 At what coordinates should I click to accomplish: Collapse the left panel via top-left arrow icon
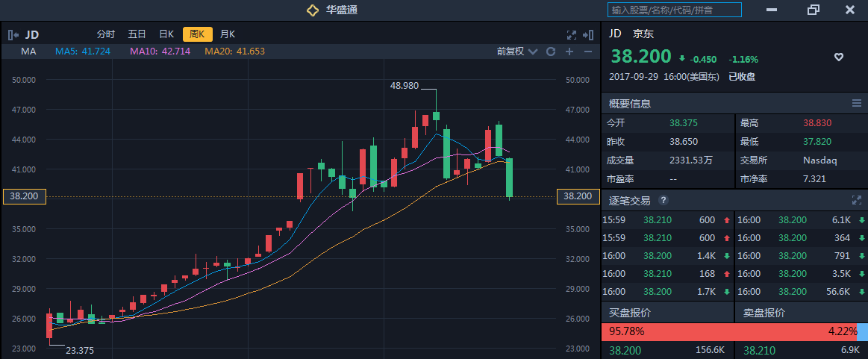(13, 34)
